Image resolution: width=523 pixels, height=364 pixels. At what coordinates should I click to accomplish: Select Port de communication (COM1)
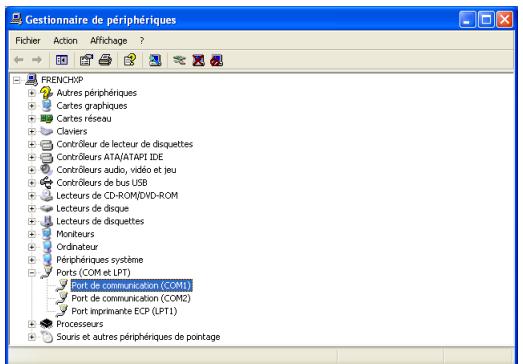[131, 285]
